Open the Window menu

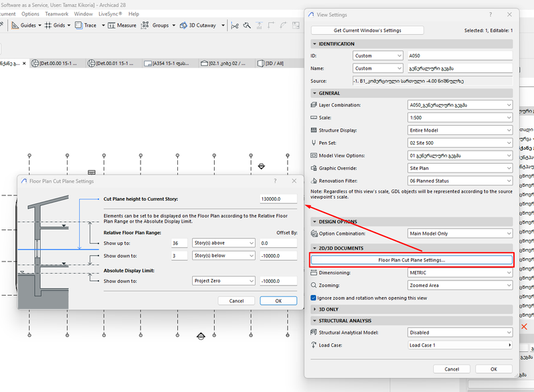[83, 14]
